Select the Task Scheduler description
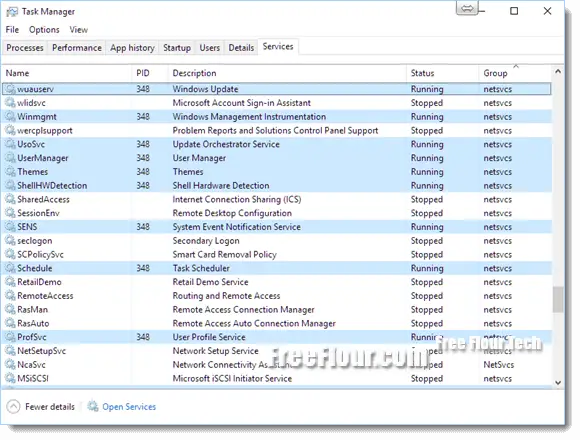 (x=201, y=268)
